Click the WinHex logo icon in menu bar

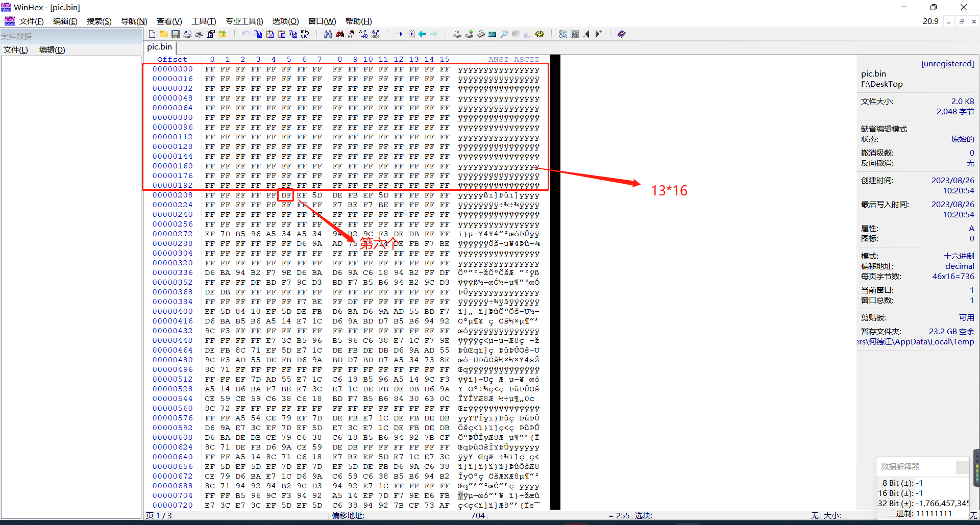pyautogui.click(x=10, y=21)
